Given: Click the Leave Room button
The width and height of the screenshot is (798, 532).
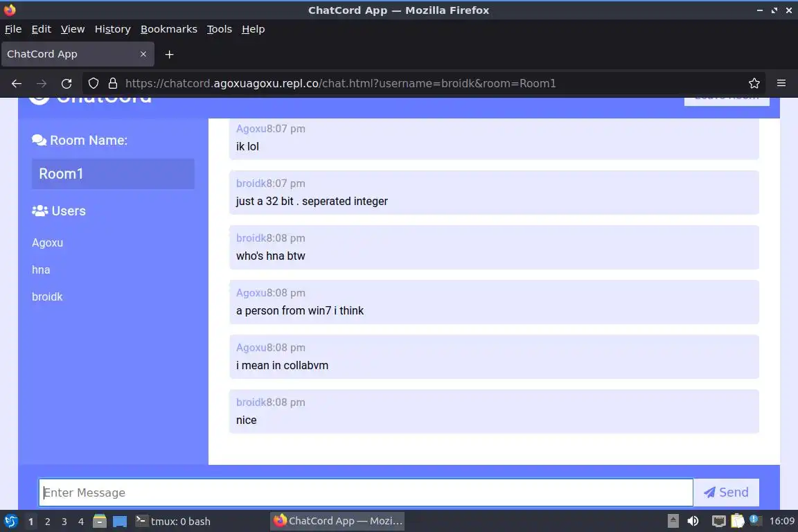Looking at the screenshot, I should [727, 100].
